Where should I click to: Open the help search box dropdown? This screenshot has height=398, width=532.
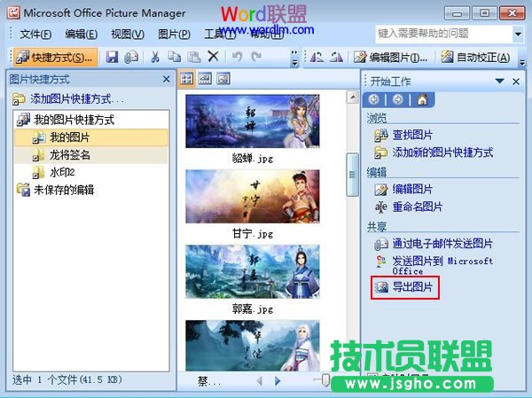(x=519, y=34)
